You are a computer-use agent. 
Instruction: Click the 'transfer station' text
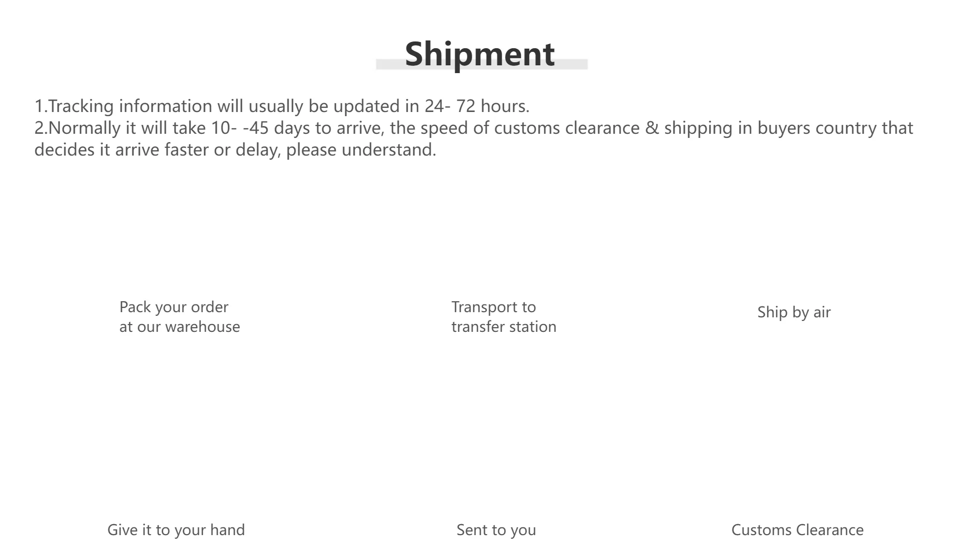point(504,327)
